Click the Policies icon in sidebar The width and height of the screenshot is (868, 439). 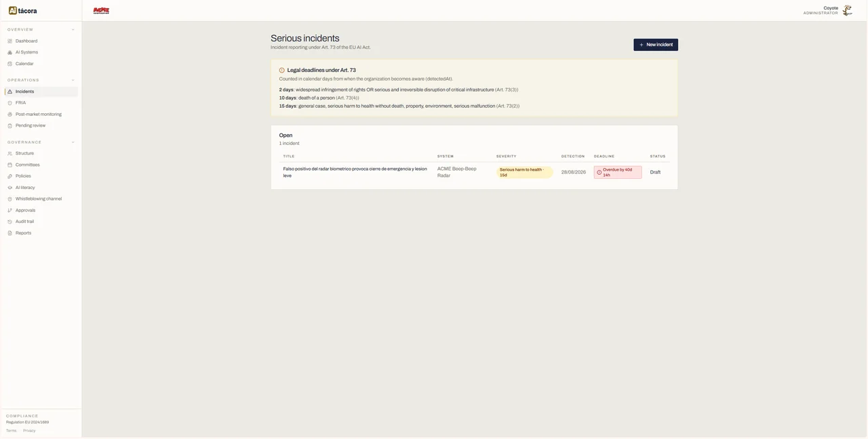pos(9,176)
